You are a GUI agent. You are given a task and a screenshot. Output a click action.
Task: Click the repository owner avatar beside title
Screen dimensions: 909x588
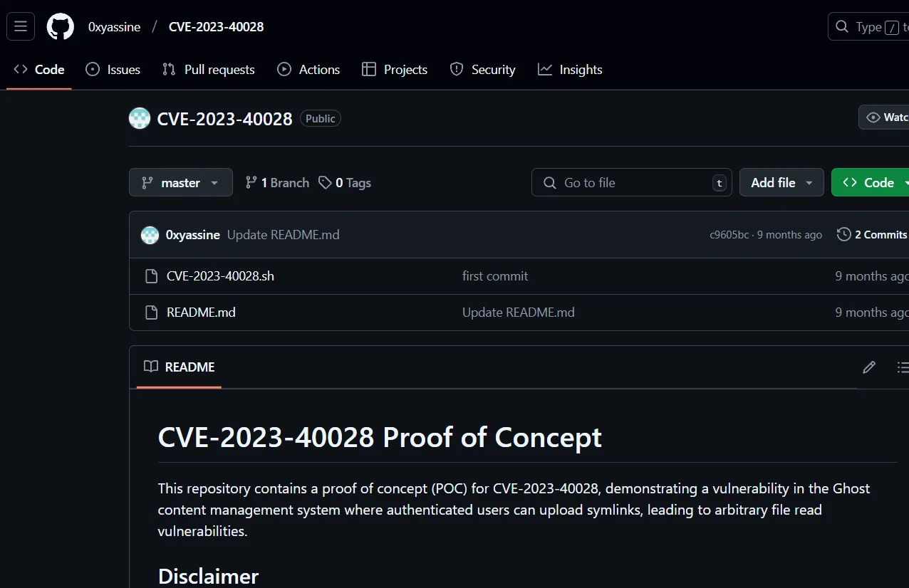click(x=140, y=118)
